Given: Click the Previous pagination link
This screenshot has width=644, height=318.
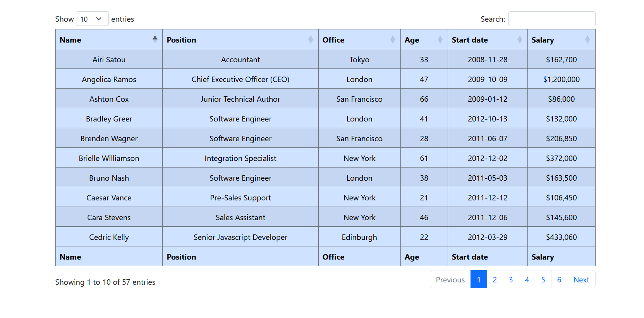Looking at the screenshot, I should coord(450,280).
